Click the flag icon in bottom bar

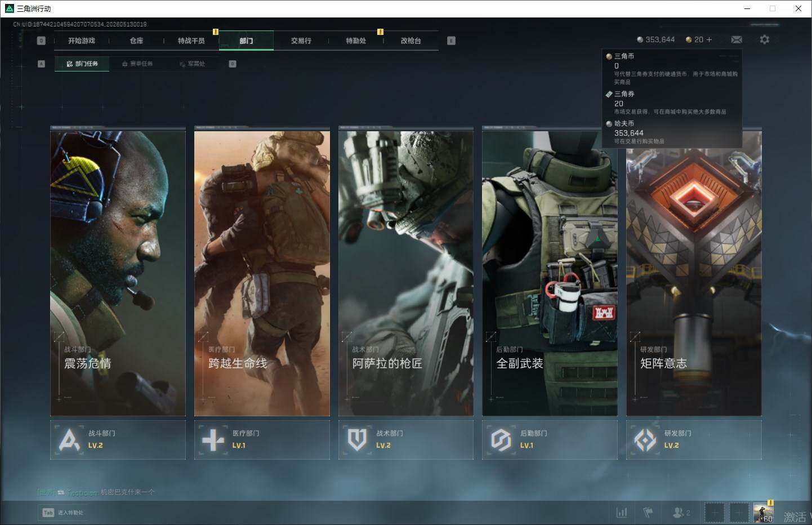click(x=648, y=513)
